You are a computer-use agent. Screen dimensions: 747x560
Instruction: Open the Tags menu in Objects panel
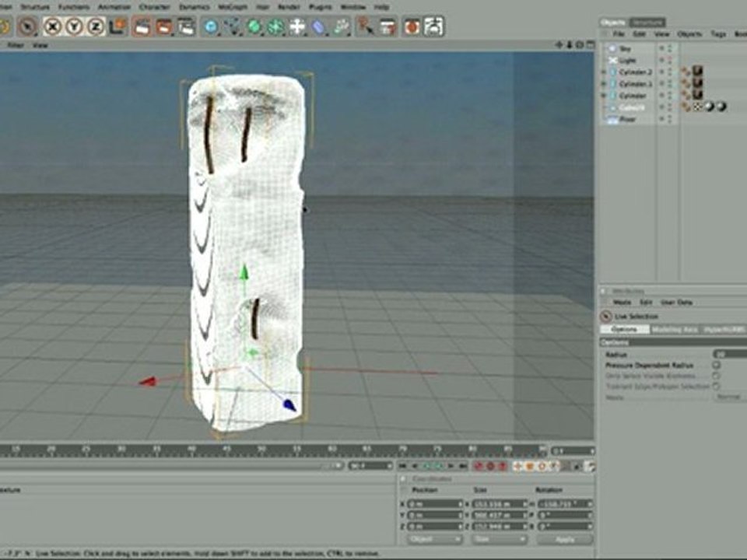pyautogui.click(x=718, y=33)
